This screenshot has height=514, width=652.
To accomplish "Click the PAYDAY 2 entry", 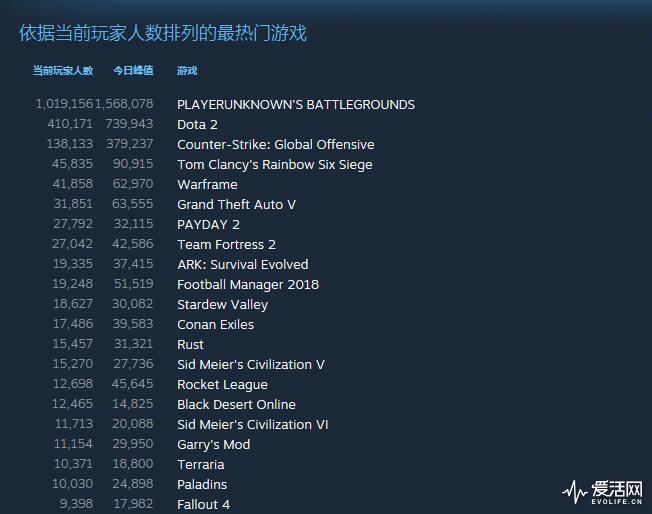I will point(208,225).
